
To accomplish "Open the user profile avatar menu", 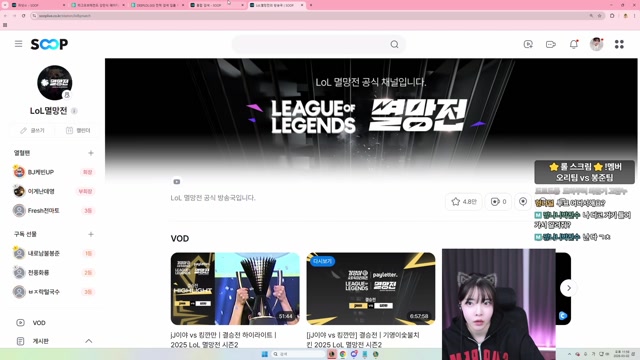I will (596, 44).
